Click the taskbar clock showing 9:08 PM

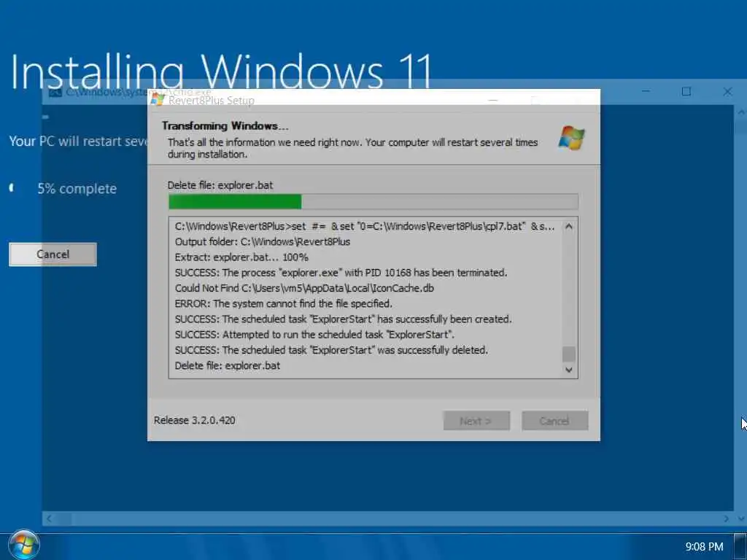704,547
